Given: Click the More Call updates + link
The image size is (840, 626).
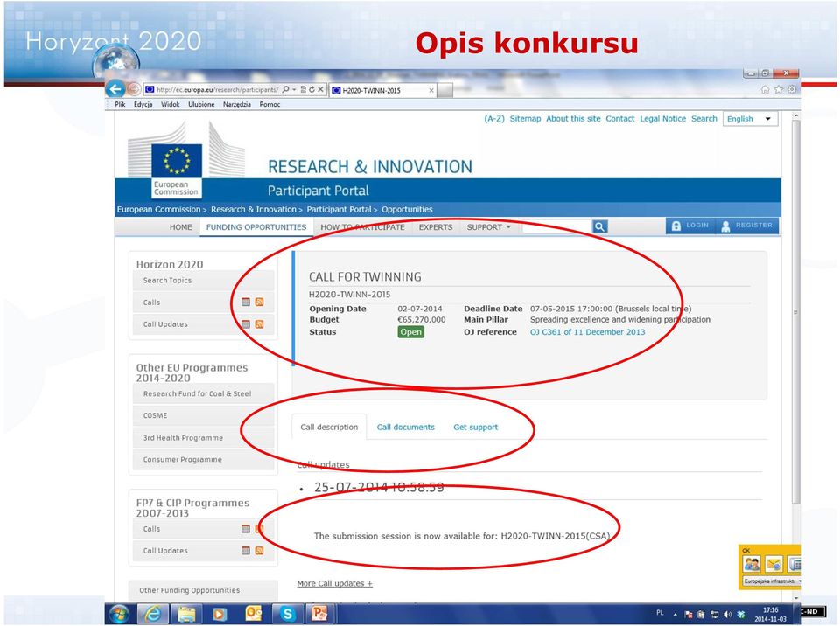Looking at the screenshot, I should (335, 583).
